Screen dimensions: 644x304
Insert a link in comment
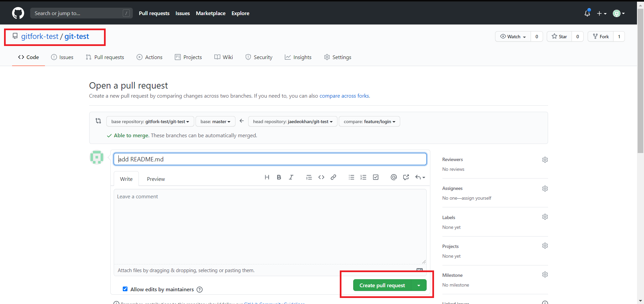point(333,177)
